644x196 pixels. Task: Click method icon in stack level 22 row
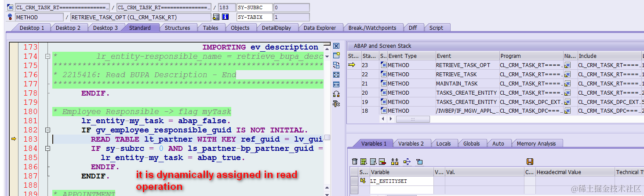coord(384,75)
